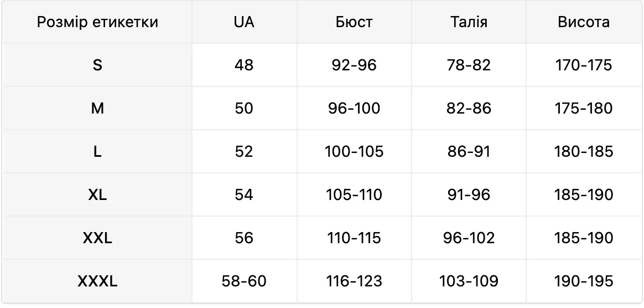Select the bust value 96-100

pos(354,109)
